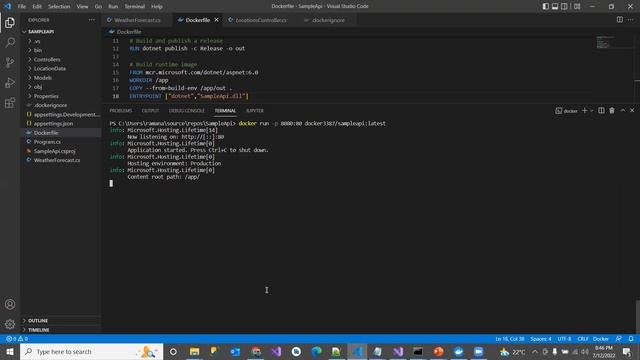Image resolution: width=640 pixels, height=360 pixels.
Task: Toggle the bottom panel visibility
Action: pos(555,6)
